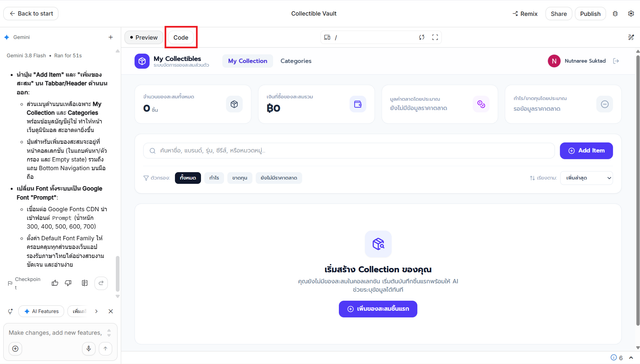This screenshot has width=640, height=364.
Task: Click the annotate edit icon at top right
Action: tap(631, 38)
